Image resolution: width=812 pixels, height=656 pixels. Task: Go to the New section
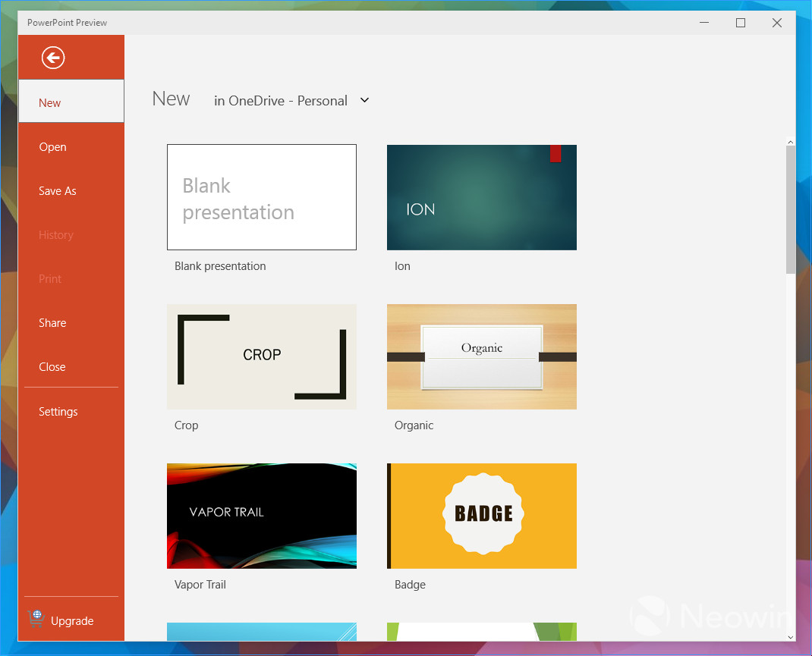(49, 102)
